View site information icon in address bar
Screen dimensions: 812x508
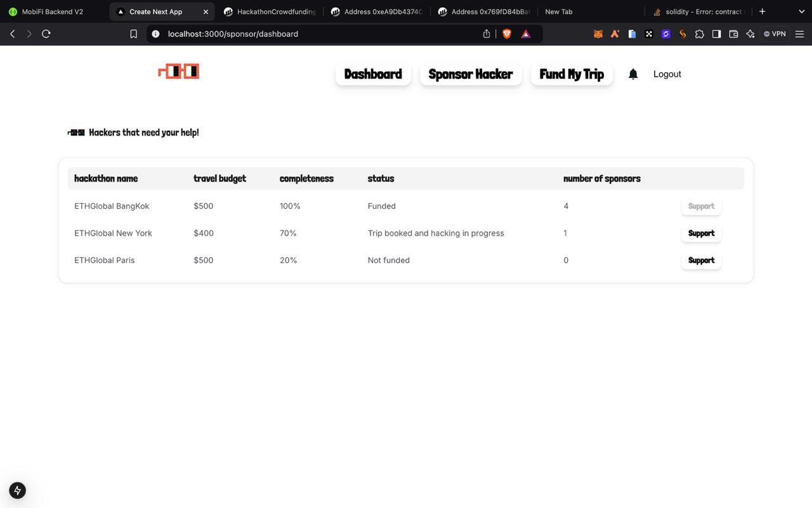click(x=155, y=34)
